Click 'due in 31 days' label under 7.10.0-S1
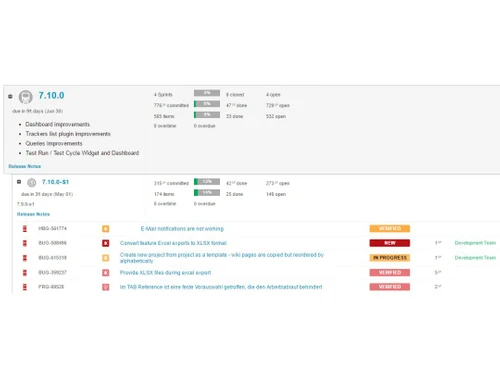Screen dimensions: 500x375 click(x=47, y=194)
